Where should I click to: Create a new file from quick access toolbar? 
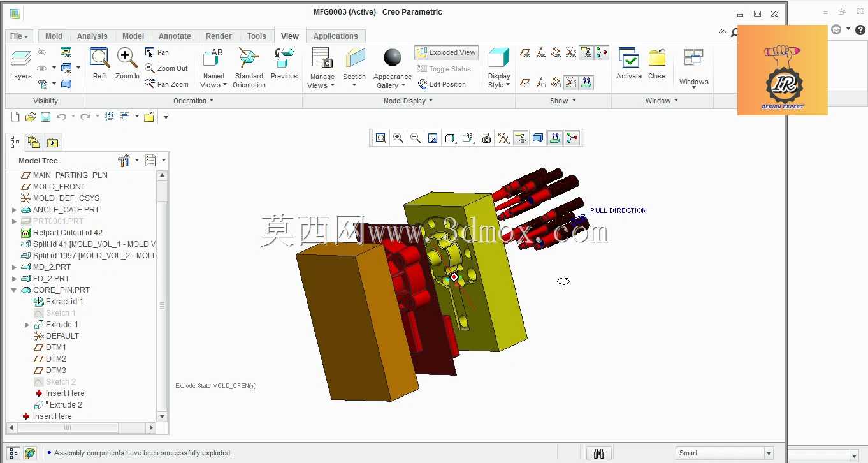(x=15, y=117)
